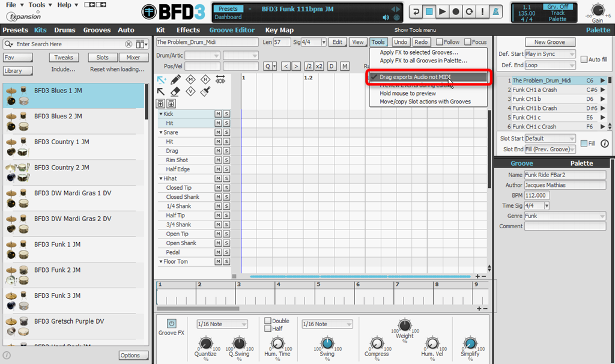Viewport: 615px width, 364px height.
Task: Open the Groove FX section power icon
Action: tap(171, 322)
